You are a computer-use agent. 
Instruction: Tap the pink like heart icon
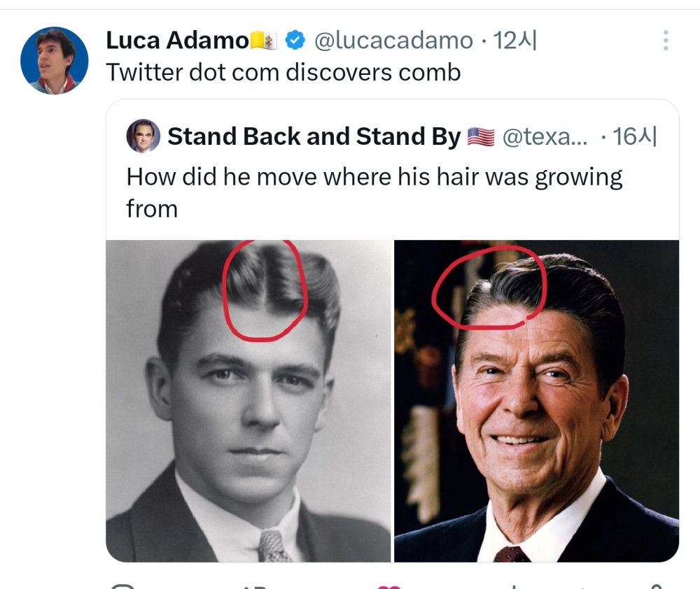pyautogui.click(x=388, y=586)
